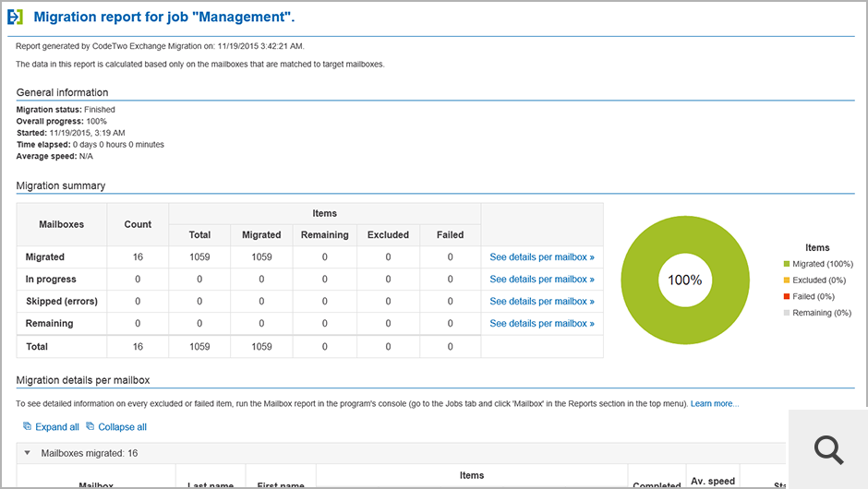Select the Total row label at the bottom of the summary table

coord(37,347)
